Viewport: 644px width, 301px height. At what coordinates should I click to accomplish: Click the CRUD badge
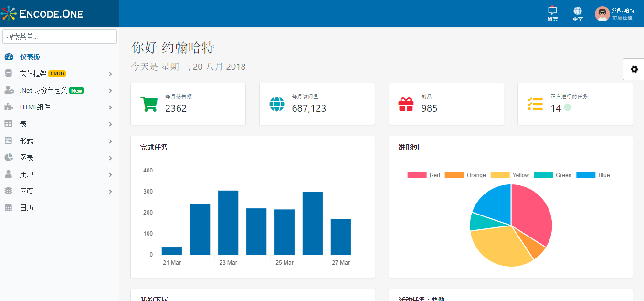tap(57, 74)
